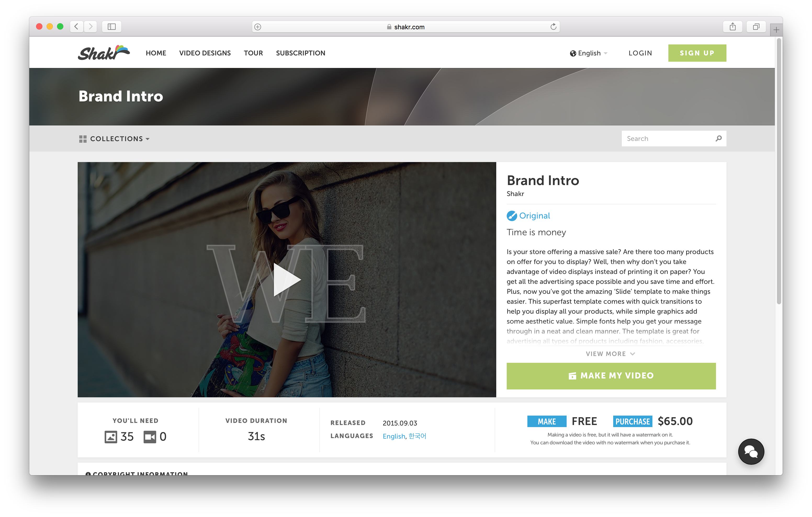Click the Sign Up button
This screenshot has width=812, height=517.
(697, 53)
